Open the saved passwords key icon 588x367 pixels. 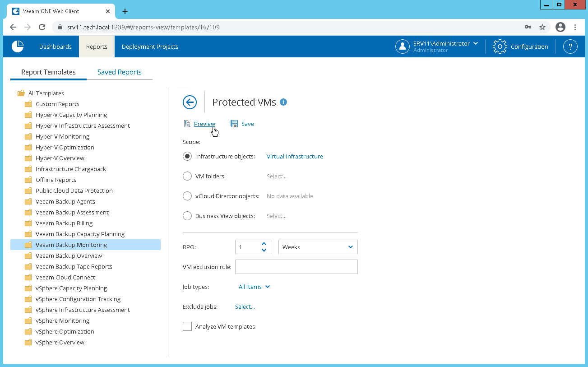(528, 27)
